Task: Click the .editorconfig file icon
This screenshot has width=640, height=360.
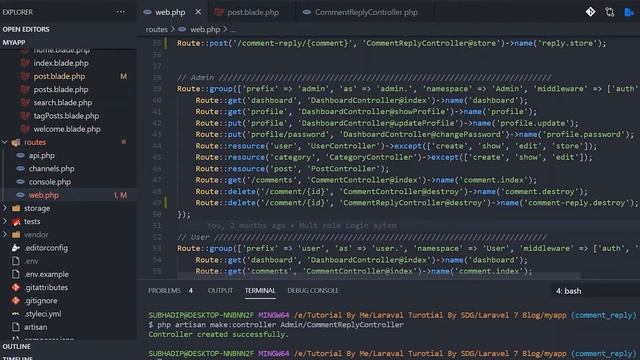Action: (x=16, y=248)
